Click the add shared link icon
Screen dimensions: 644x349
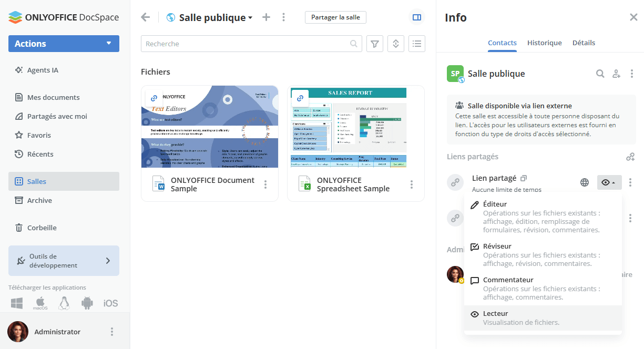[630, 157]
